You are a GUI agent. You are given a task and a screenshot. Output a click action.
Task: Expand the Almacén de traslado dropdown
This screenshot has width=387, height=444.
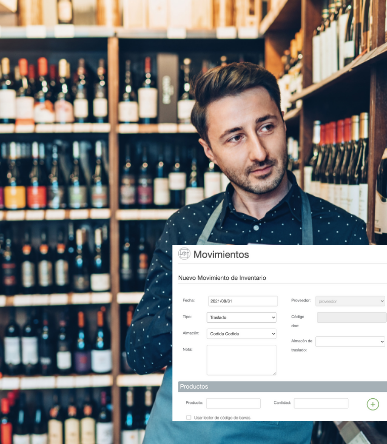pos(350,341)
